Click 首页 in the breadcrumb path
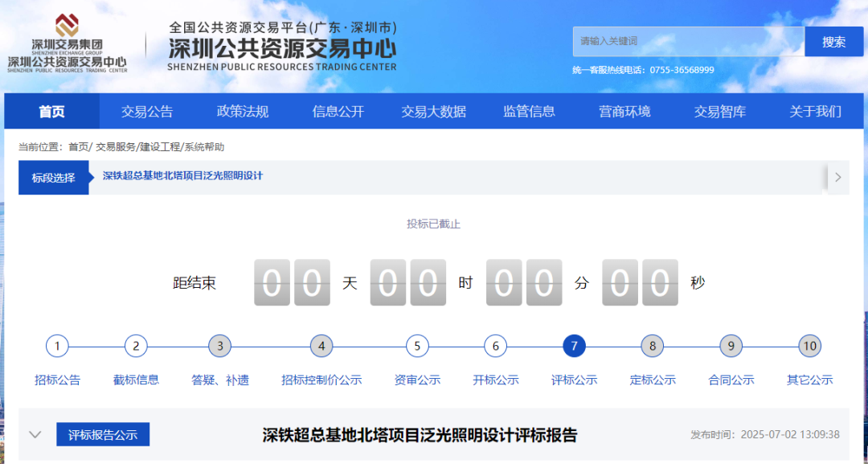The image size is (868, 464). coord(78,146)
